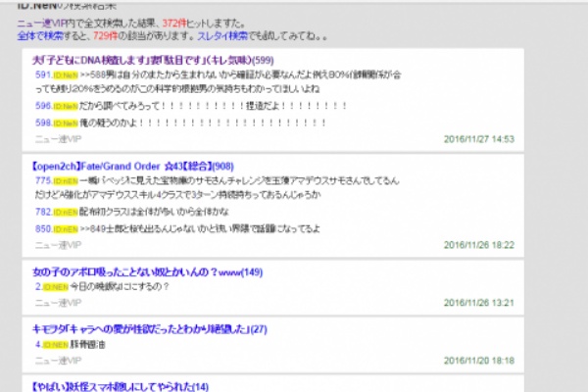588x392 pixels.
Task: Open the 女の子のアポロ thread title (149)
Action: click(147, 272)
